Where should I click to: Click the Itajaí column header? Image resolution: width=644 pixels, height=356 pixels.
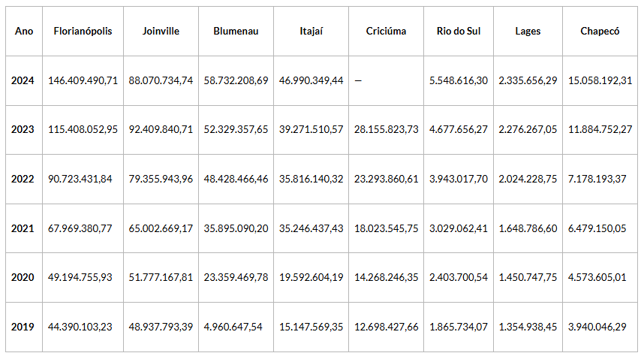(x=310, y=31)
